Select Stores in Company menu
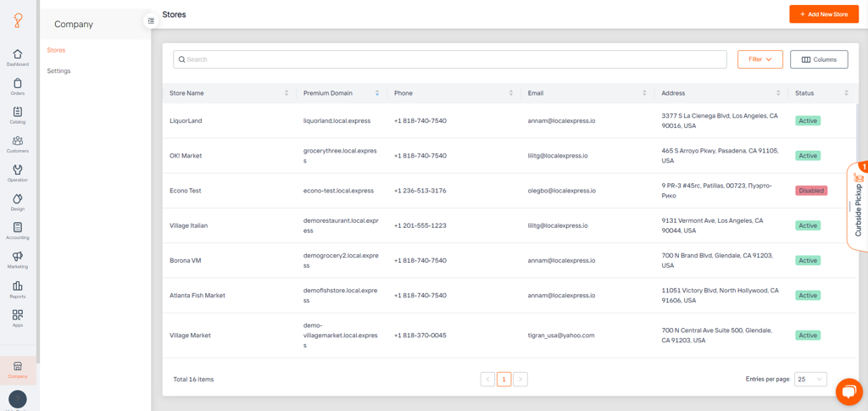 click(x=56, y=50)
